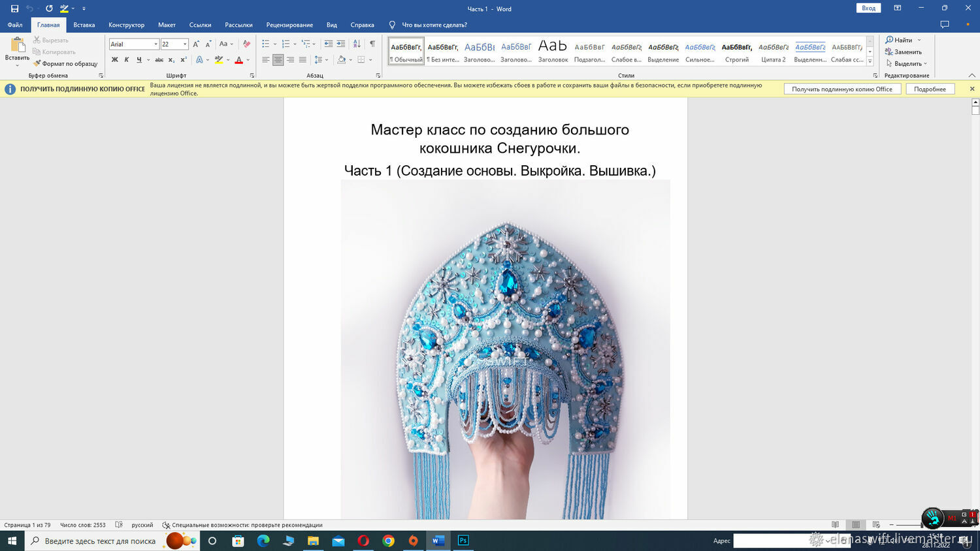Open the Рецензирование ribbon tab

289,25
